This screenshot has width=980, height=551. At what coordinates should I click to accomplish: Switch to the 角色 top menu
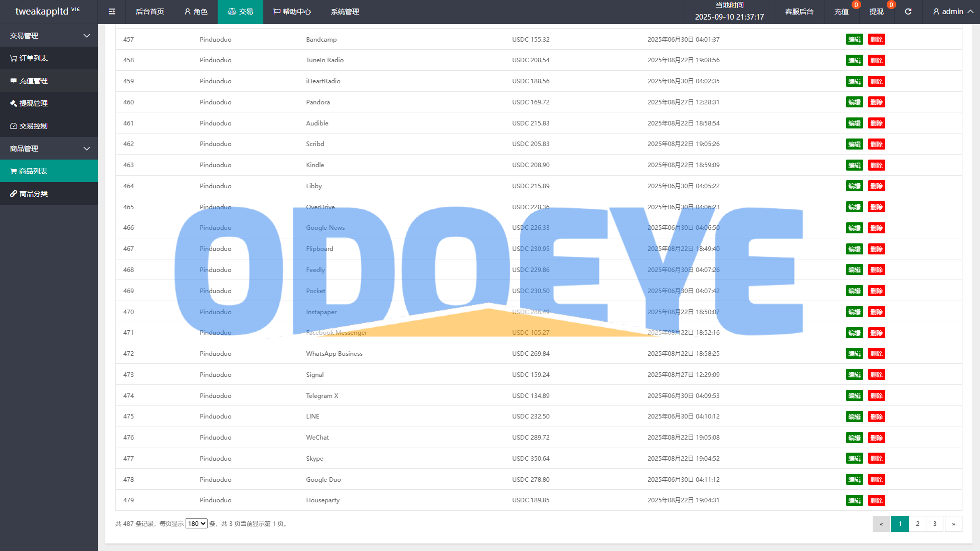click(x=196, y=12)
